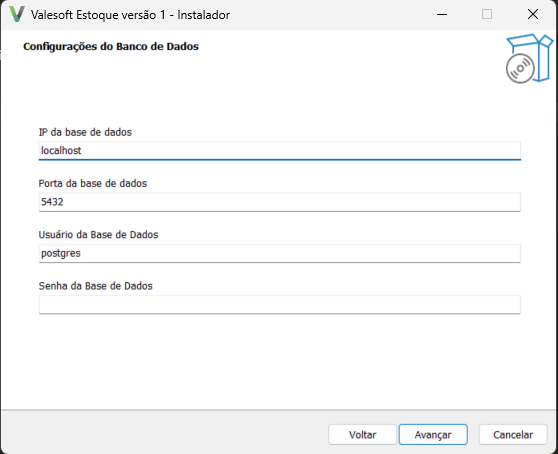Image resolution: width=558 pixels, height=454 pixels.
Task: Focus the empty Senha da Base de Dados field
Action: [x=279, y=304]
